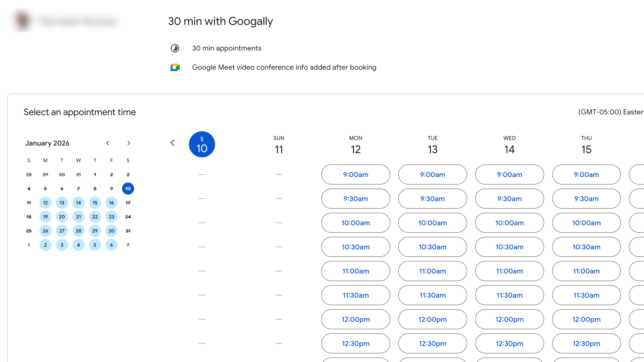Click the 30 min duration clock icon
The height and width of the screenshot is (362, 644).
pyautogui.click(x=175, y=48)
